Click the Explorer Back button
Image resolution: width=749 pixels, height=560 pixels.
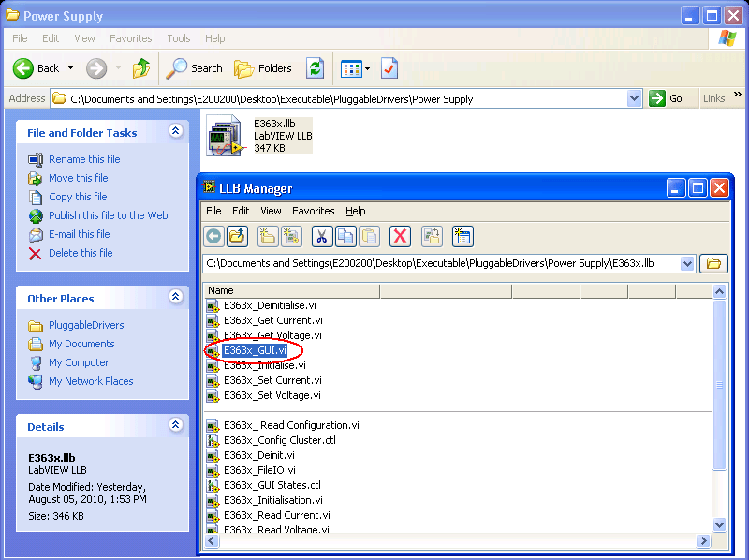click(x=37, y=68)
